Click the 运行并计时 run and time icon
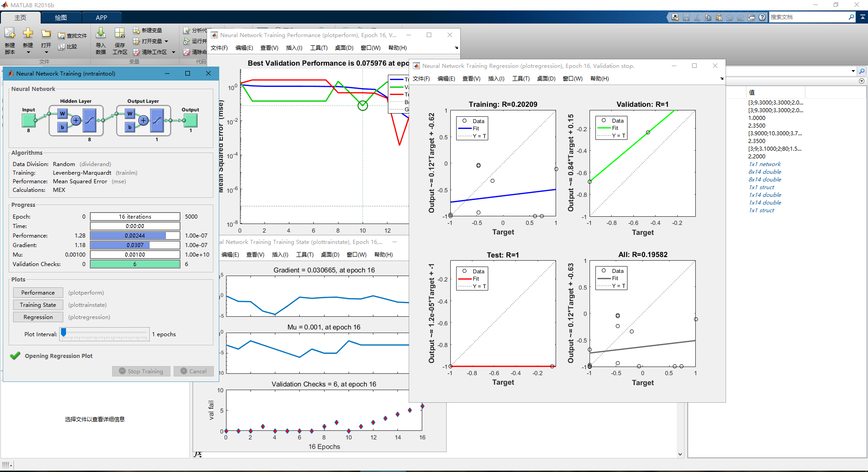The image size is (868, 472). coord(186,41)
